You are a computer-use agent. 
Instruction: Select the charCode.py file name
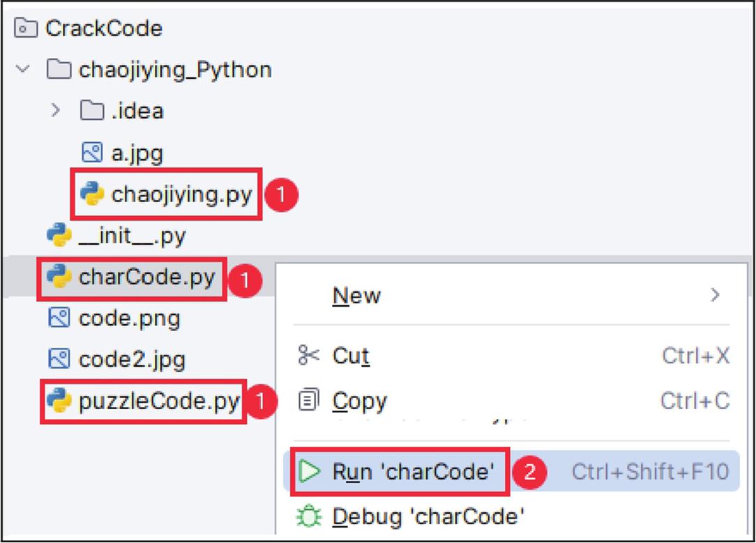coord(147,277)
